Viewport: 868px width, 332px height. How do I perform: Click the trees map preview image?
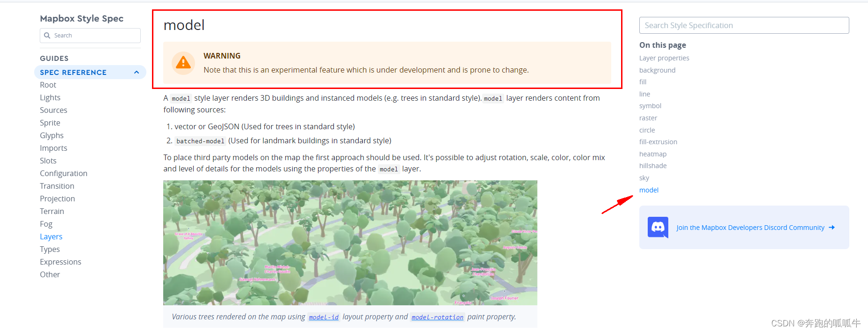pyautogui.click(x=350, y=243)
